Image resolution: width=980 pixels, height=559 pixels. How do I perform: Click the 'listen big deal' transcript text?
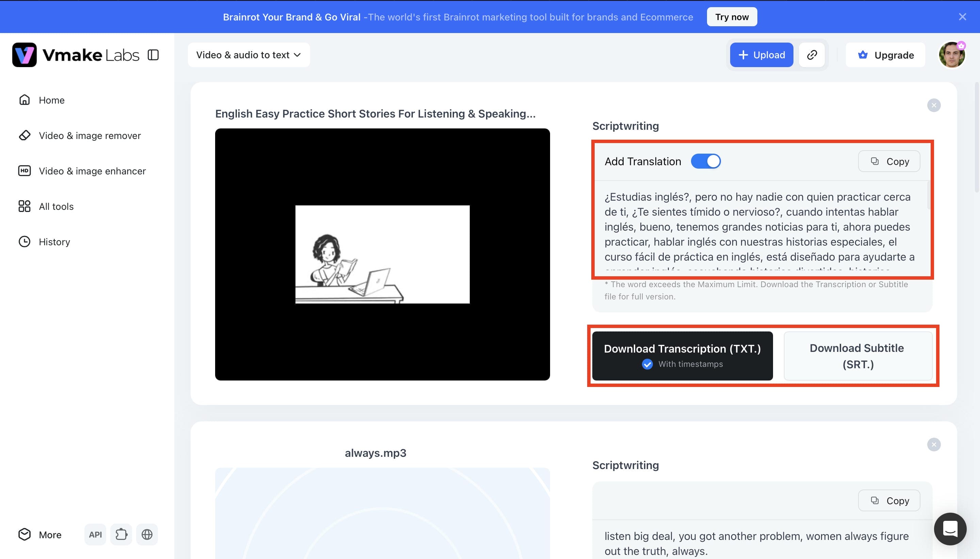coord(756,544)
